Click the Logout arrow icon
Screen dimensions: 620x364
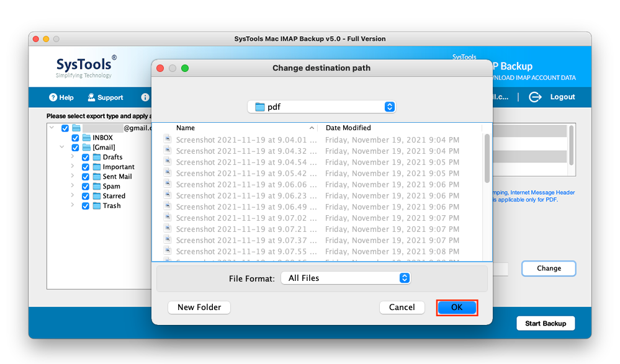pyautogui.click(x=535, y=97)
